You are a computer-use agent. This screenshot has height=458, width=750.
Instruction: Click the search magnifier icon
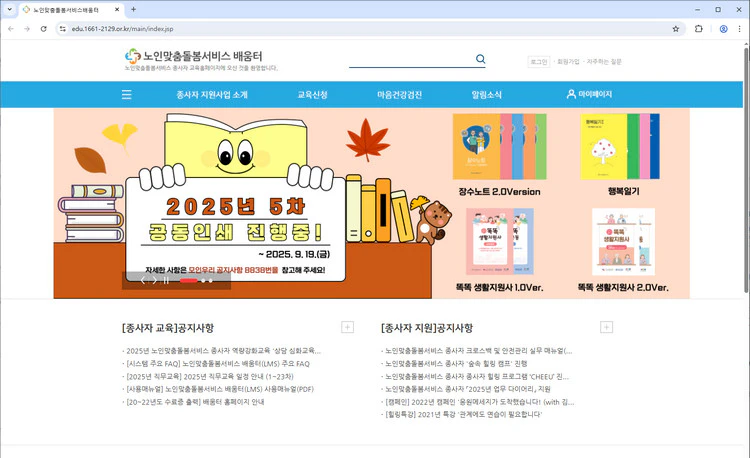[480, 60]
